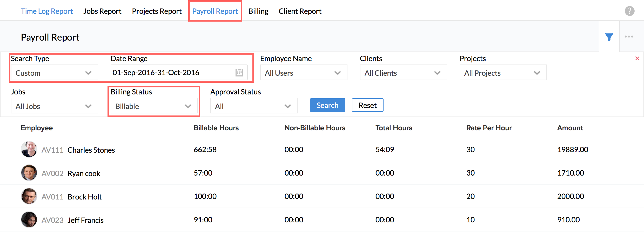Viewport: 644px width, 232px height.
Task: Open the Approval Status dropdown
Action: tap(253, 106)
